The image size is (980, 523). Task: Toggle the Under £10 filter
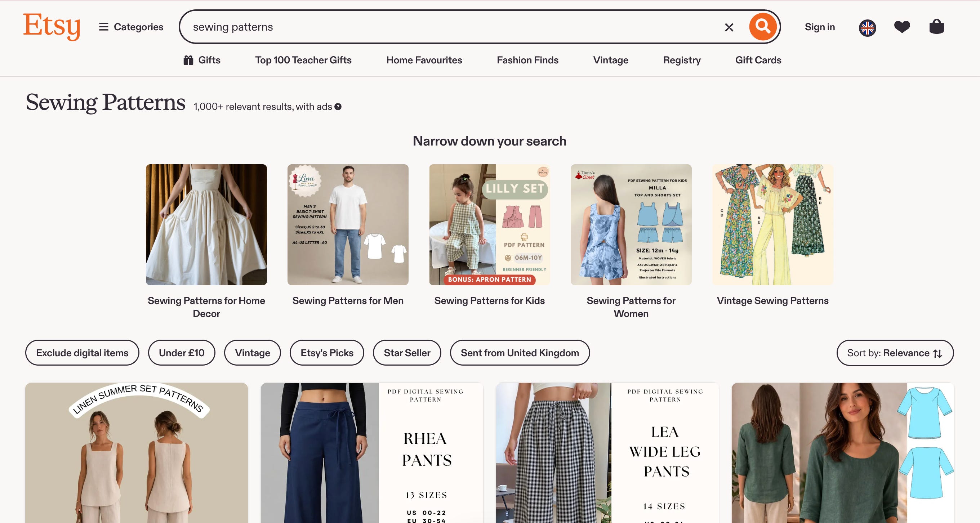pyautogui.click(x=182, y=353)
